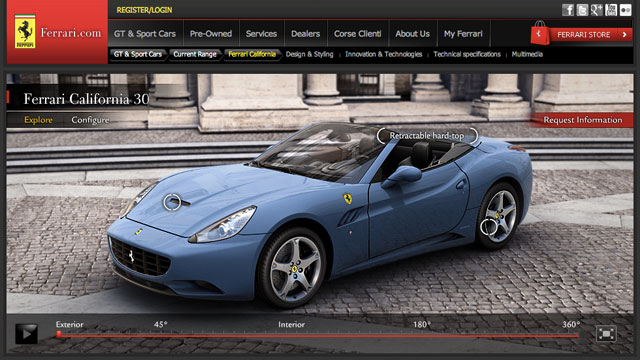Open the GT & Sport Cars menu
640x360 pixels.
[x=145, y=34]
